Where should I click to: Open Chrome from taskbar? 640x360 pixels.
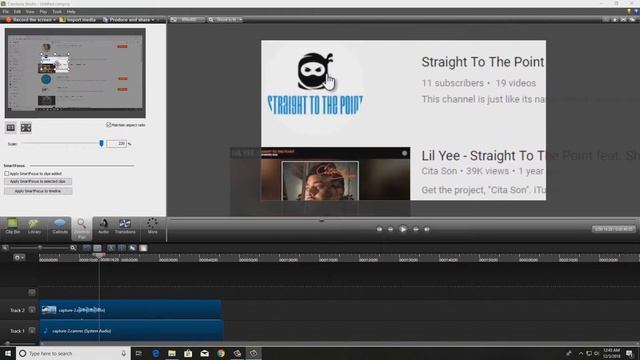point(221,353)
